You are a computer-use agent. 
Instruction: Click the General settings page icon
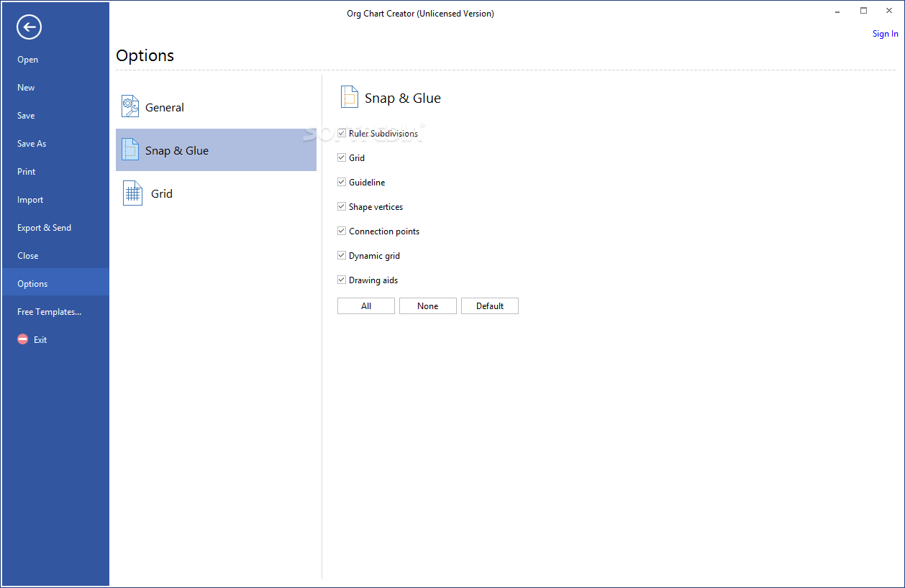(x=130, y=106)
